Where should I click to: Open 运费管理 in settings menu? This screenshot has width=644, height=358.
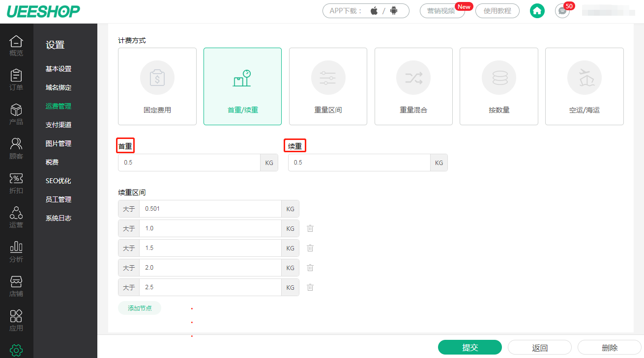(59, 106)
